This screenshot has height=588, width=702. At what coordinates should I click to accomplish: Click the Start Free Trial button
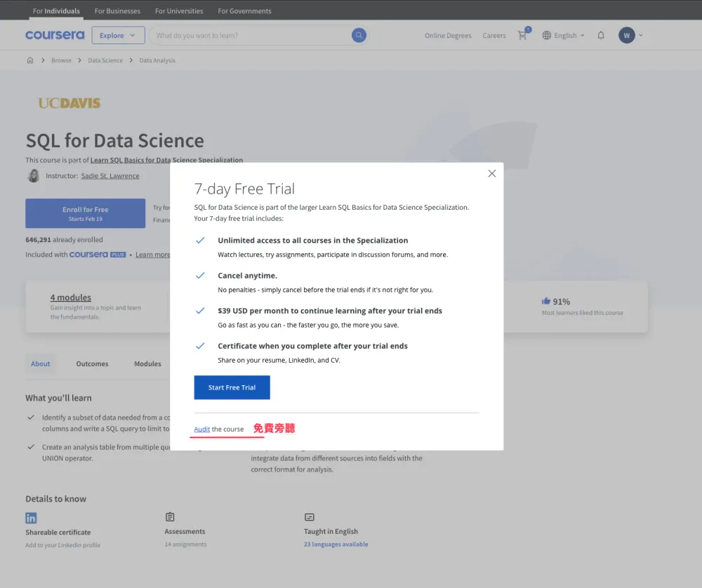(x=232, y=387)
